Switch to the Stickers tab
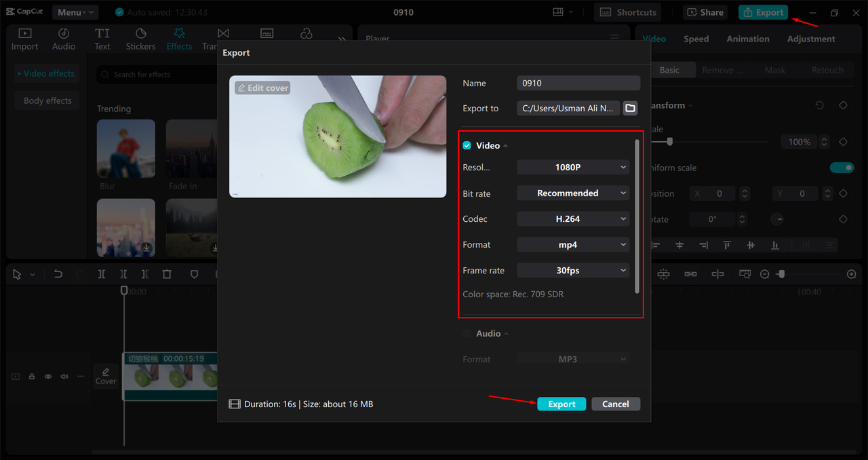 click(x=141, y=39)
